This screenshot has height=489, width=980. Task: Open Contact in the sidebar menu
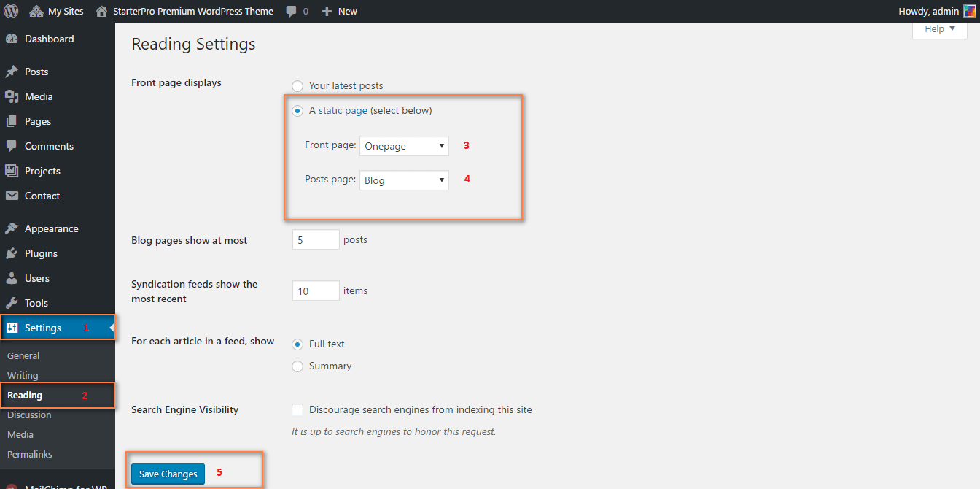pos(42,196)
